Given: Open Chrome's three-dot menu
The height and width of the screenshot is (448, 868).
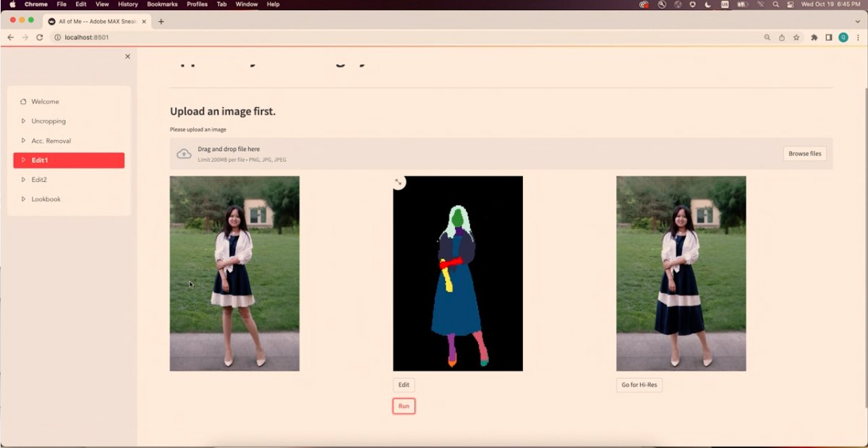Looking at the screenshot, I should (858, 37).
